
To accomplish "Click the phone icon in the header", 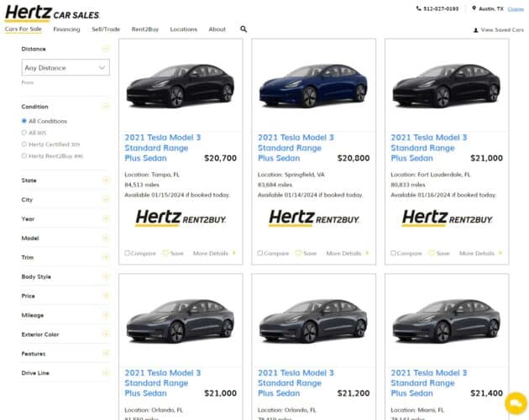I will (x=419, y=8).
